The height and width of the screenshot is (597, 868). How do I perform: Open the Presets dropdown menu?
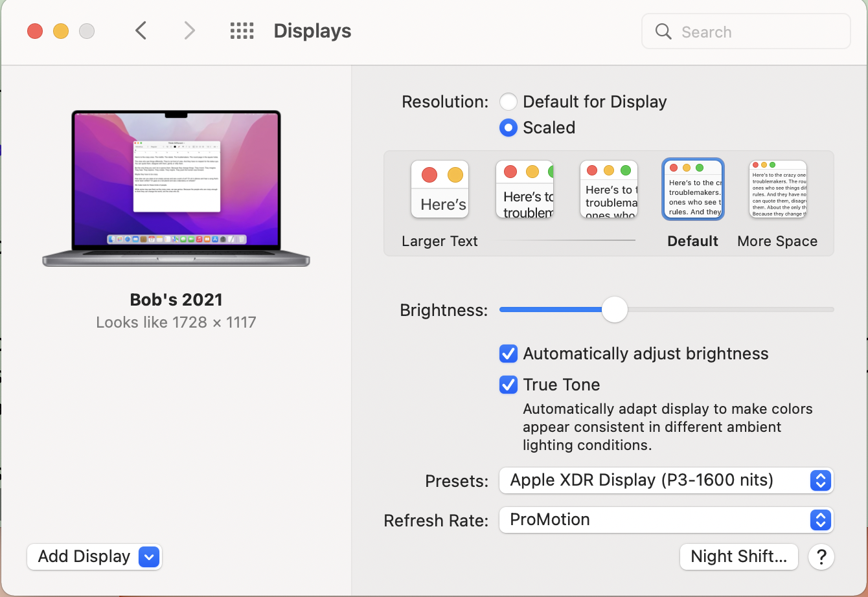point(666,480)
